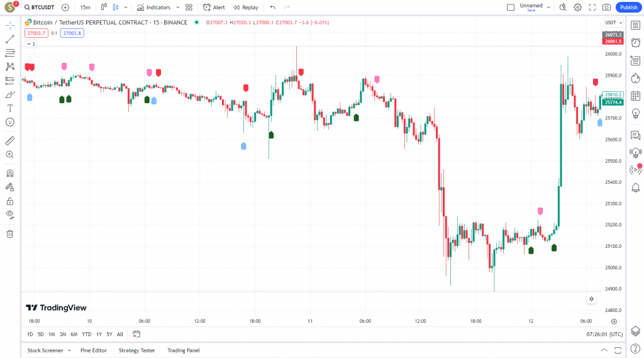Activate the magnet snap mode
Viewport: 644px width, 358px height.
point(10,173)
